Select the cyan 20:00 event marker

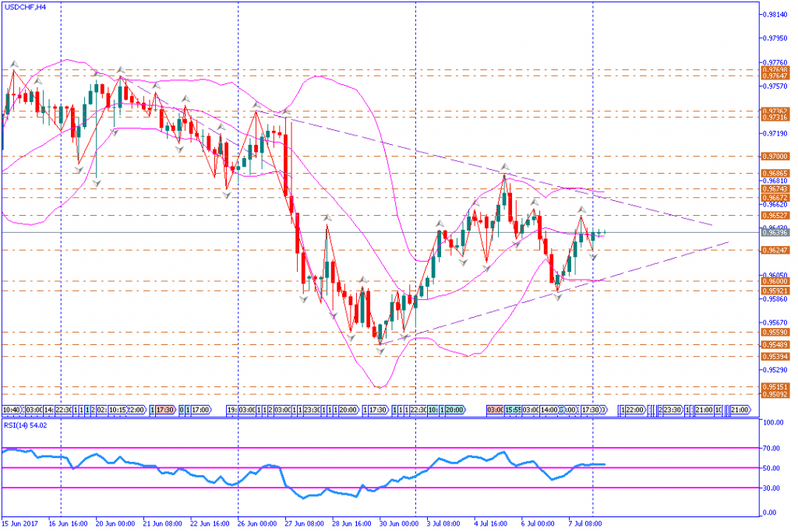(454, 410)
